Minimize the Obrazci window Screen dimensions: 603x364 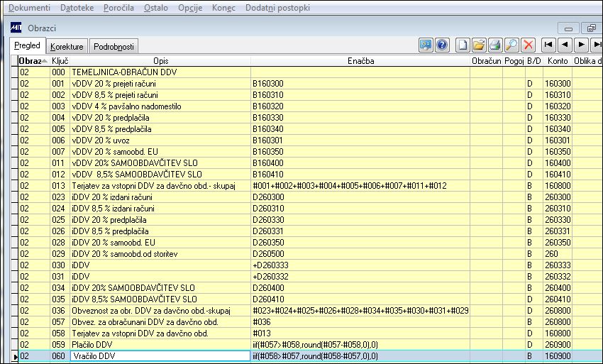[x=569, y=28]
